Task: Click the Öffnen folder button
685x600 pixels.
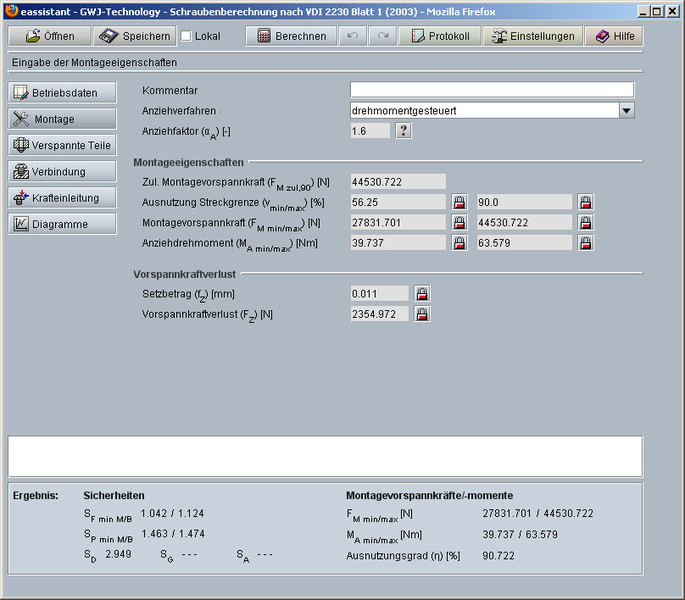Action: [49, 36]
